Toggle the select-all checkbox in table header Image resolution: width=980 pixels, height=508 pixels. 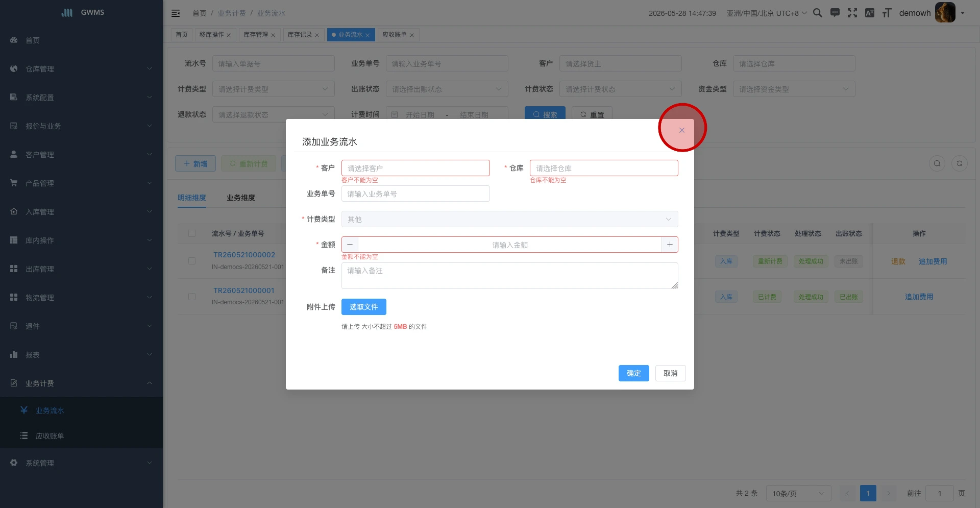[192, 233]
